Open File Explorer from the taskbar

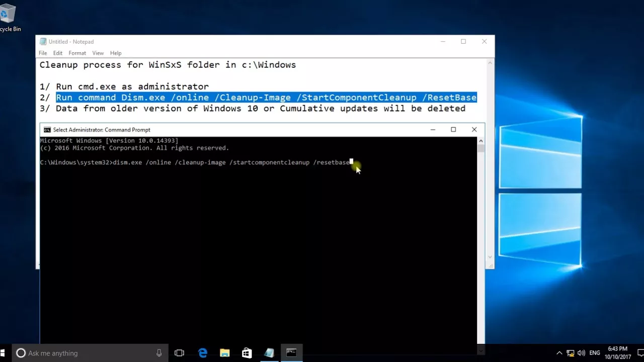tap(225, 353)
